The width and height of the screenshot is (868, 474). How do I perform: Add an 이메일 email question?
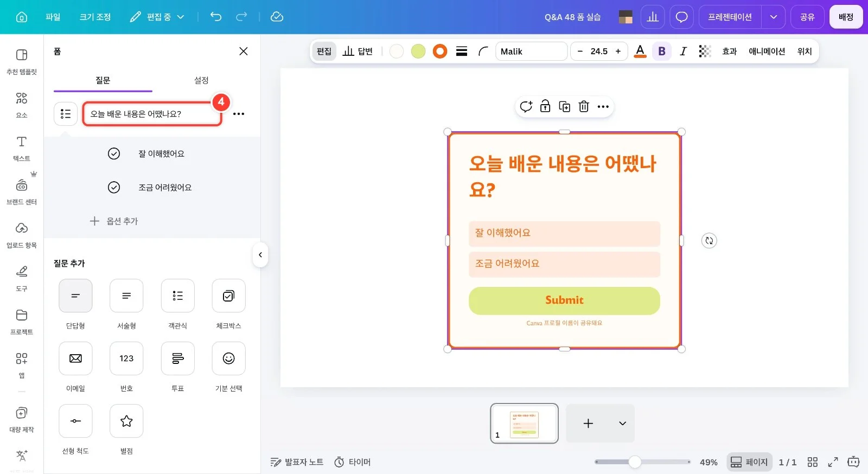75,358
